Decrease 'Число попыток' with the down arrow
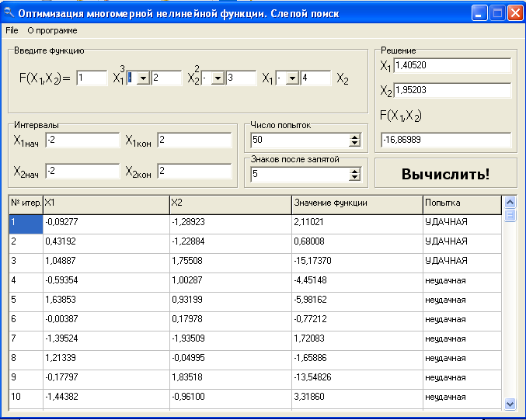The image size is (526, 420). [x=355, y=144]
